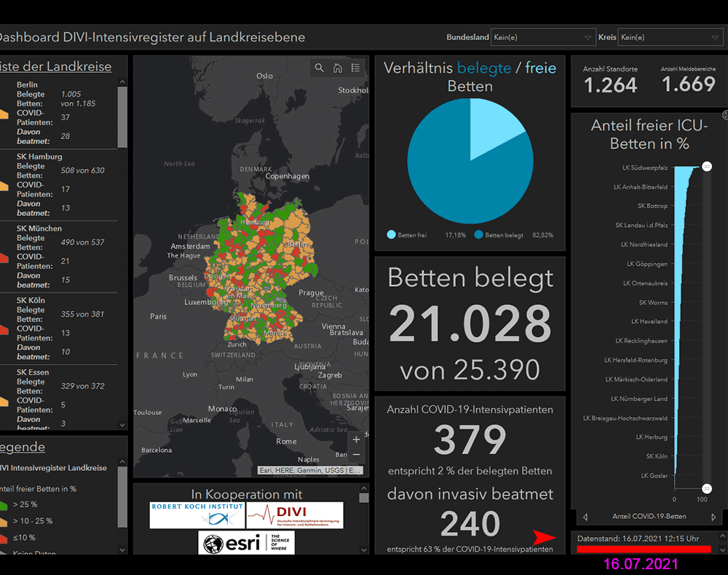728x575 pixels.
Task: Click the DIVI logo
Action: 295,515
